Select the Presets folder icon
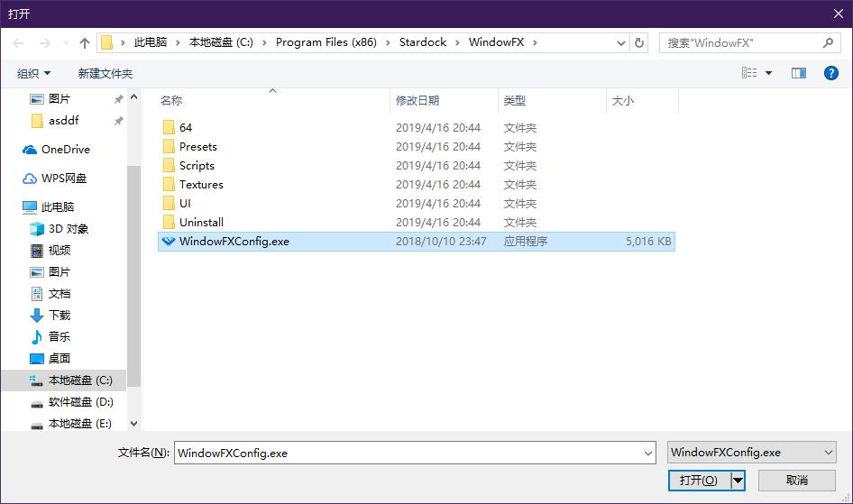853x504 pixels. click(169, 147)
